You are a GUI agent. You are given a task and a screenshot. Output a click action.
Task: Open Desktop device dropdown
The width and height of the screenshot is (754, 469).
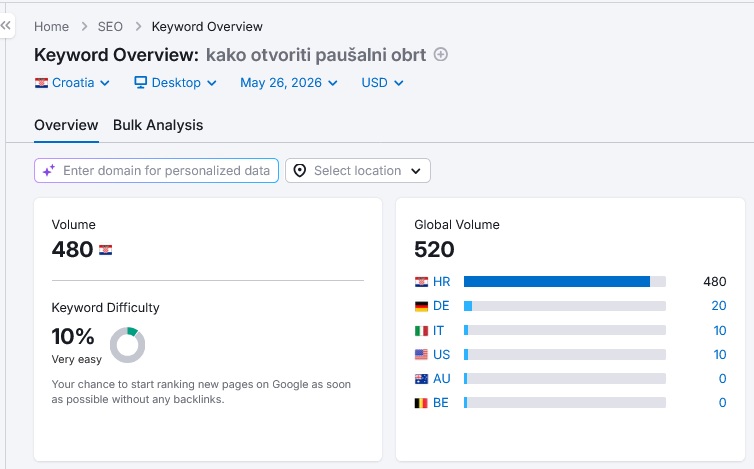click(x=176, y=83)
